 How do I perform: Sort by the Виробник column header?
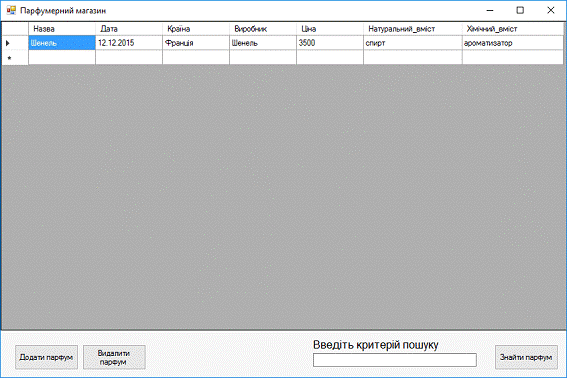[263, 29]
